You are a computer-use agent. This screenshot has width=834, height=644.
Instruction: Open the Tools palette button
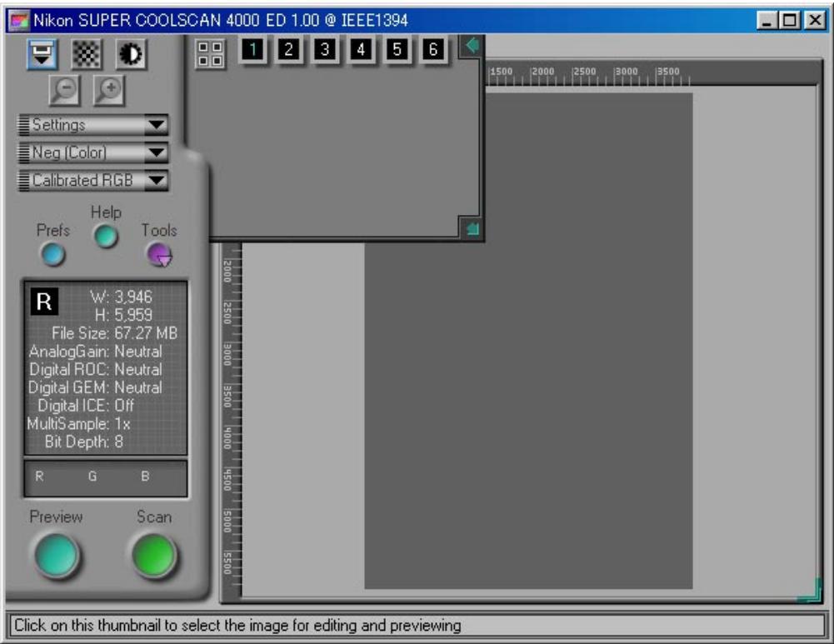(159, 255)
